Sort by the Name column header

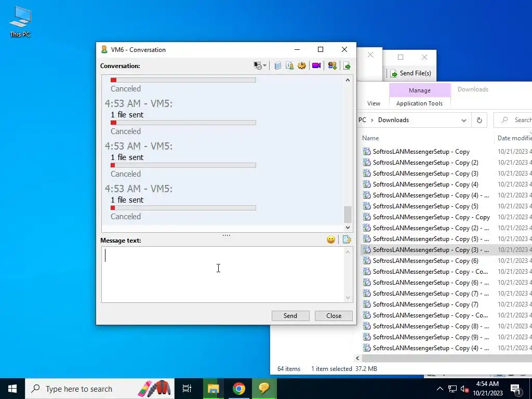[370, 138]
